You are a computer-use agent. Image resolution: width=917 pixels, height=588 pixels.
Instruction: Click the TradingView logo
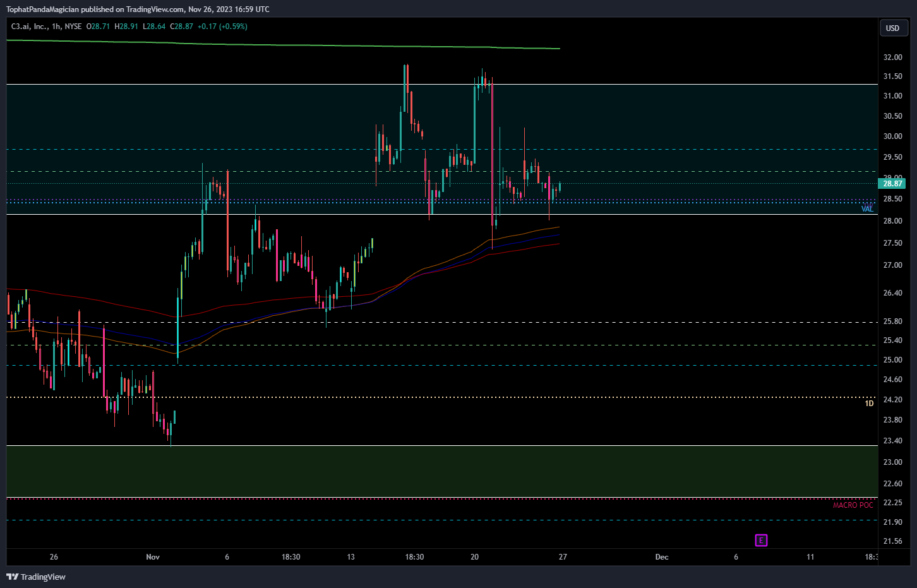[36, 577]
